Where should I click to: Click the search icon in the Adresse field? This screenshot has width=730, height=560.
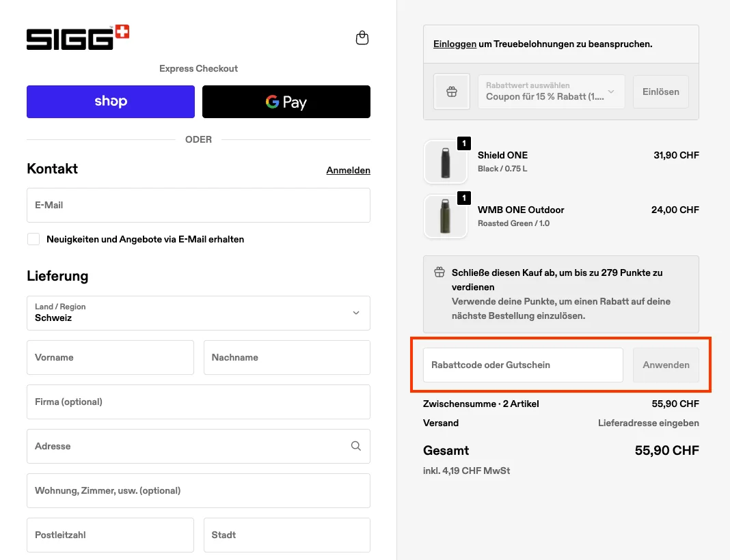[x=355, y=446]
